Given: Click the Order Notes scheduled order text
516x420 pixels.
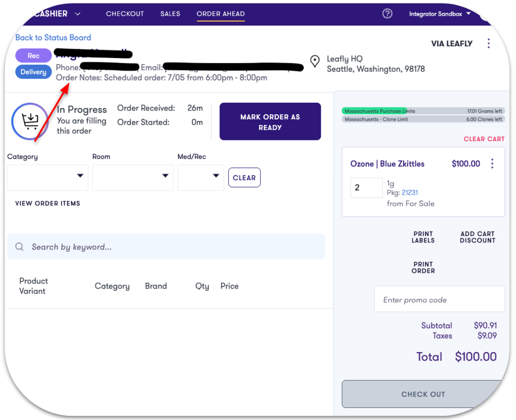Looking at the screenshot, I should (162, 78).
